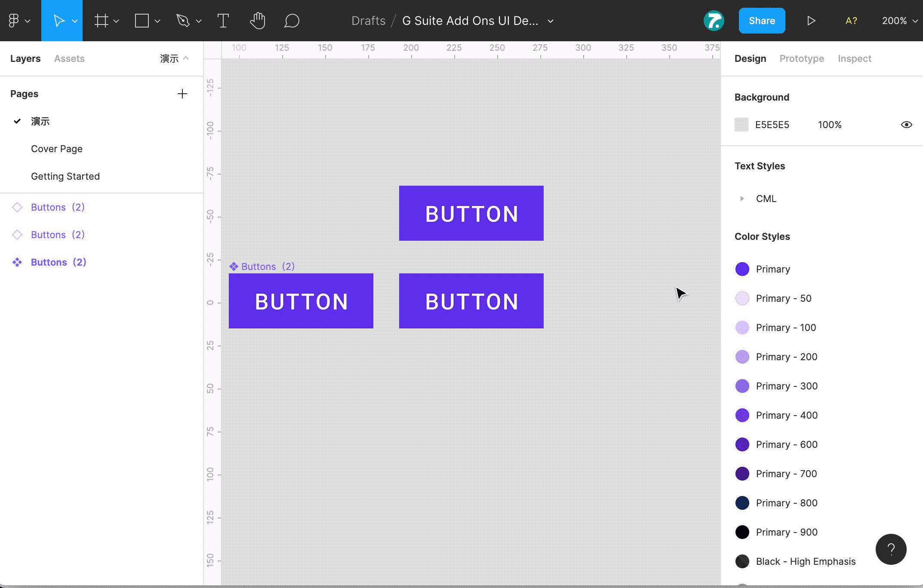923x588 pixels.
Task: Toggle visibility of Background color
Action: (x=906, y=124)
